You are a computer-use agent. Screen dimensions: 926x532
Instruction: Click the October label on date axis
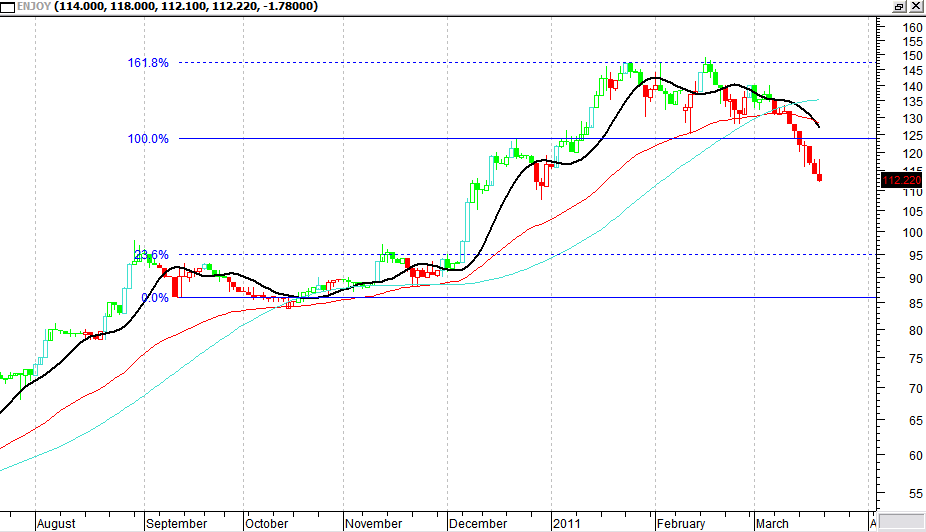tap(266, 524)
